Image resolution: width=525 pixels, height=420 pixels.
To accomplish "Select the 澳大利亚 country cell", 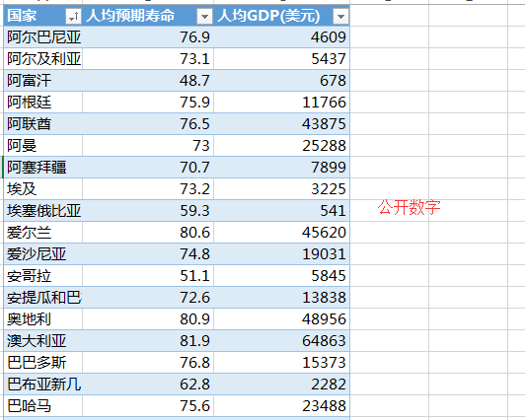I will (42, 341).
